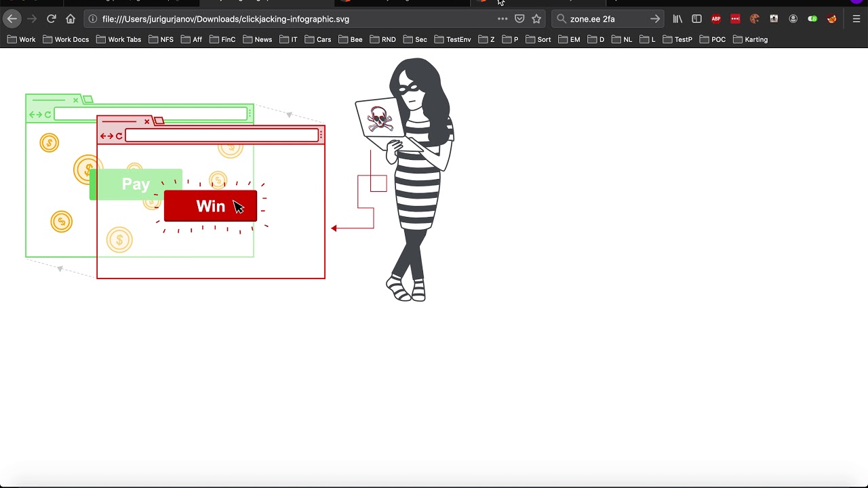Open the Work bookmarks folder
The height and width of the screenshot is (488, 868).
pos(21,39)
